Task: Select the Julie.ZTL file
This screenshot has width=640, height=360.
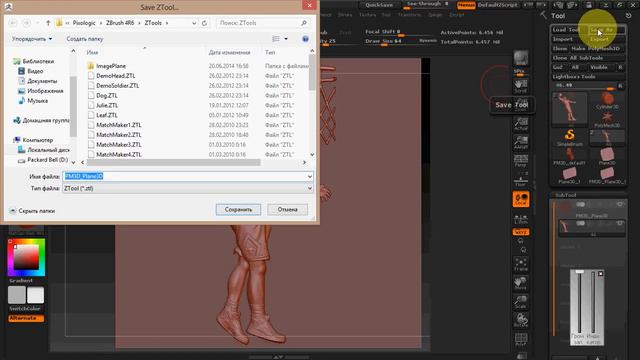Action: click(x=107, y=105)
